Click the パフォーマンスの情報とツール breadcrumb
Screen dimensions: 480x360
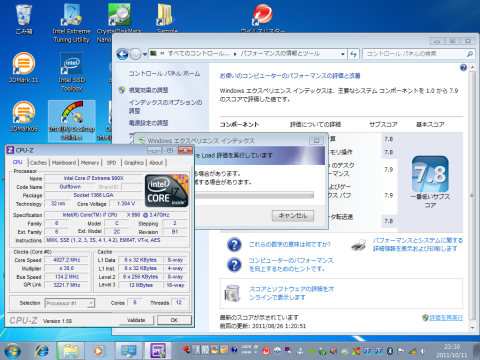[280, 54]
